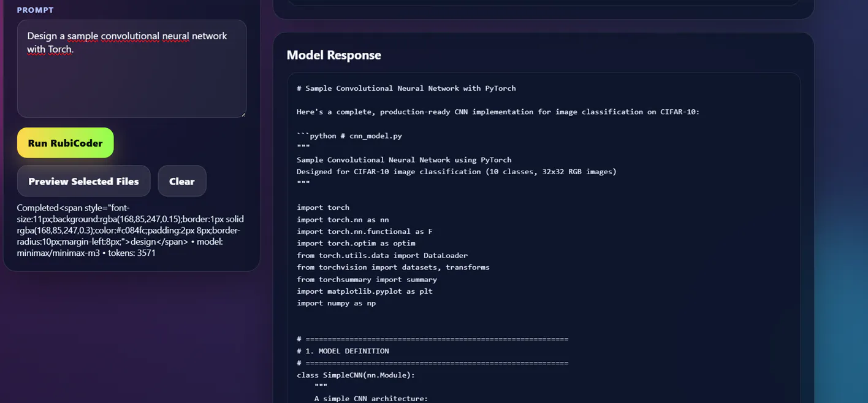Screen dimensions: 868x403
Task: Click the Run RubiCoder button
Action: click(x=65, y=143)
